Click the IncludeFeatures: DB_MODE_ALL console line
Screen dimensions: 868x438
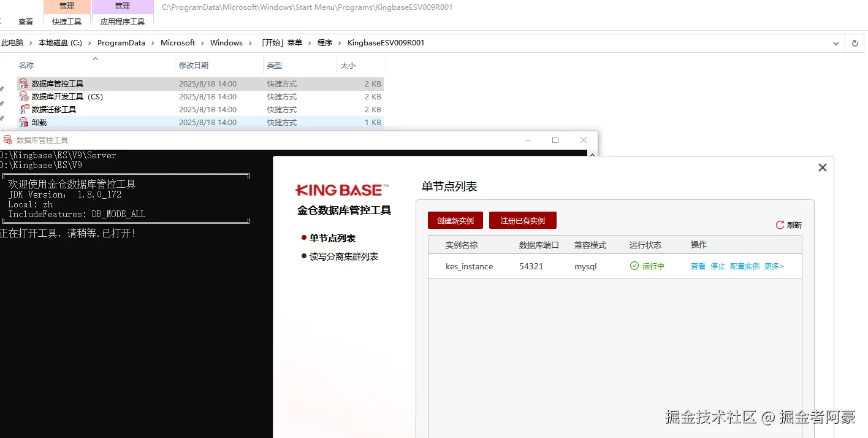[77, 214]
